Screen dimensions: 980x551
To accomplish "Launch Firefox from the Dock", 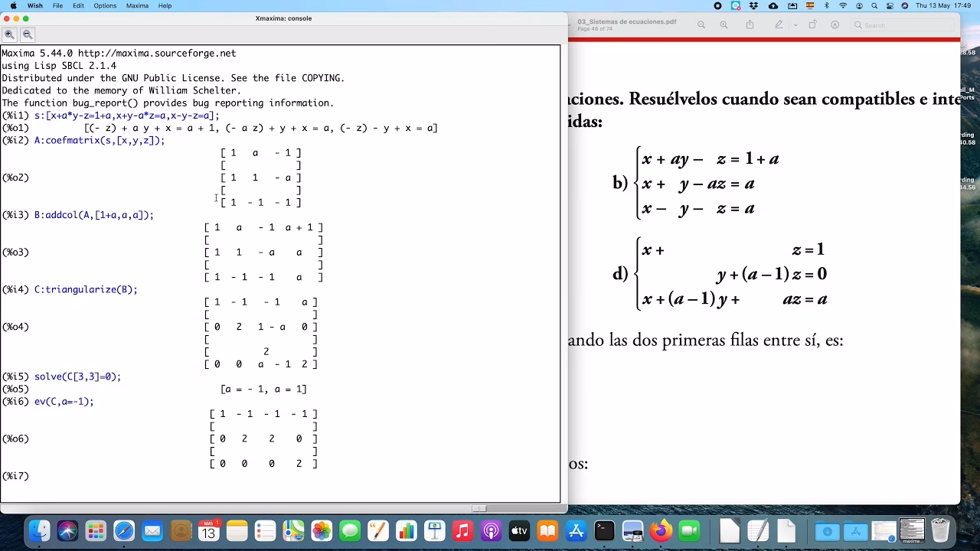I will [661, 530].
